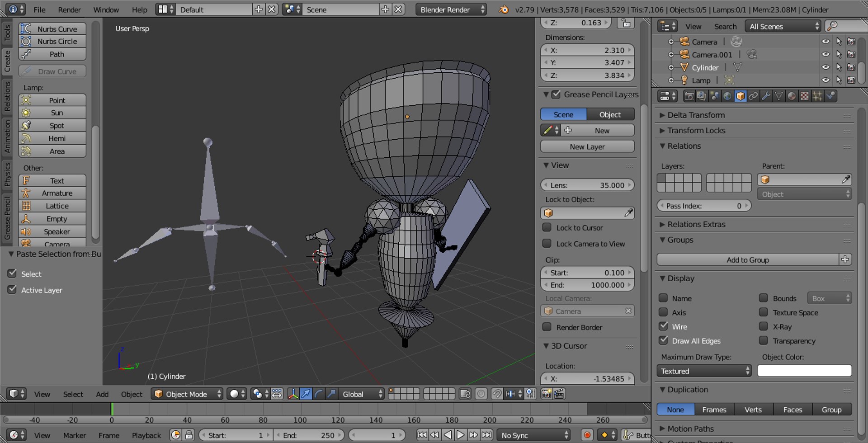The width and height of the screenshot is (868, 443).
Task: Toggle the 3D manipulator axes icon
Action: point(293,394)
